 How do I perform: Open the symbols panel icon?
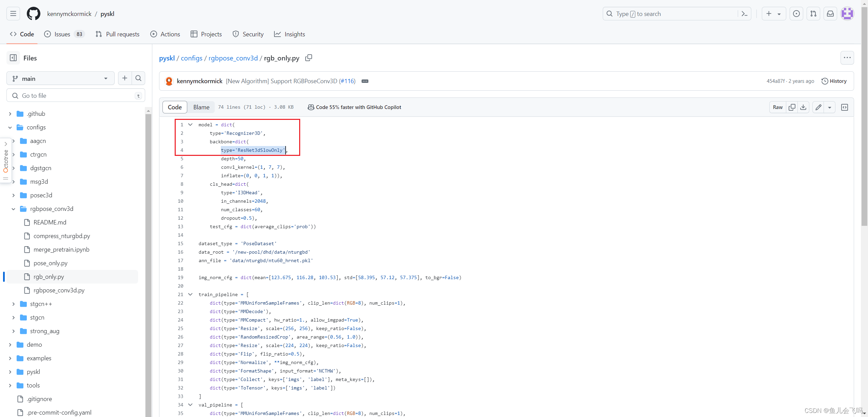coord(845,107)
